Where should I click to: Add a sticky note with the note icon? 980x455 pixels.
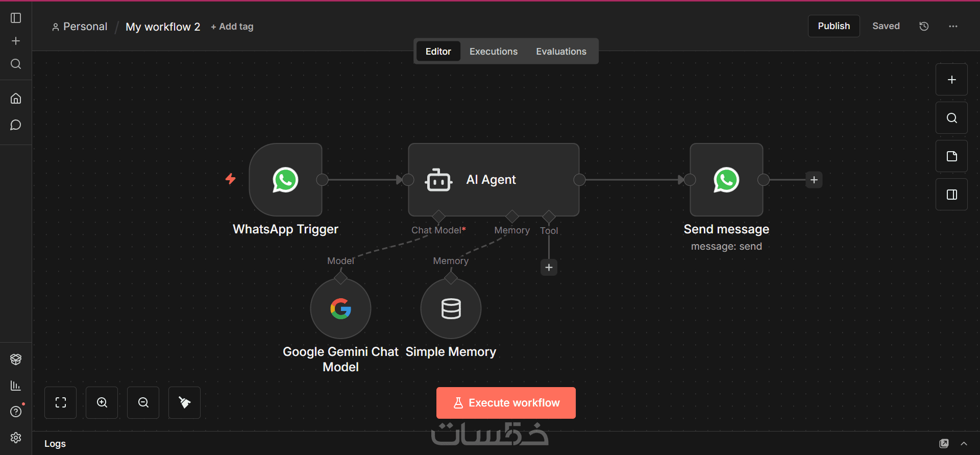coord(951,156)
